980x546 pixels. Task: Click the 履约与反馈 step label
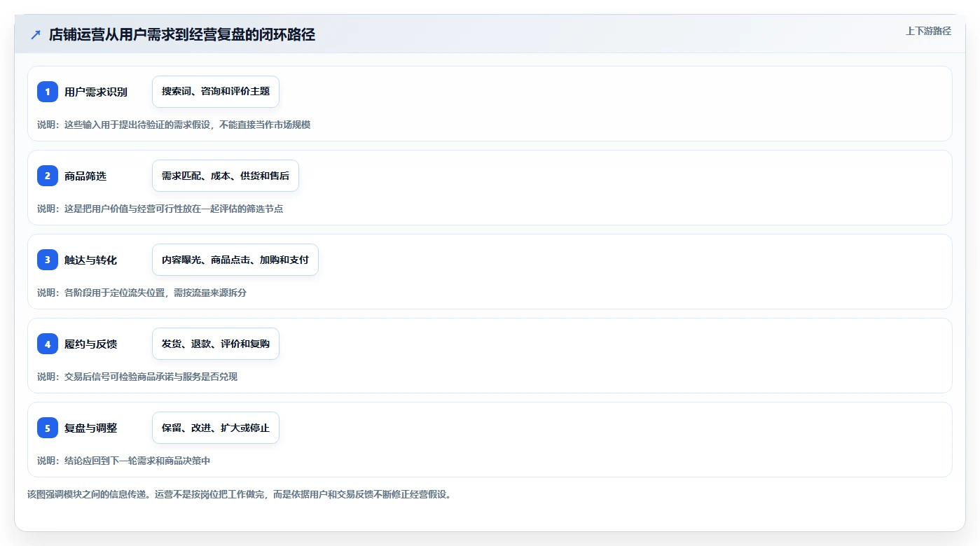click(x=90, y=344)
